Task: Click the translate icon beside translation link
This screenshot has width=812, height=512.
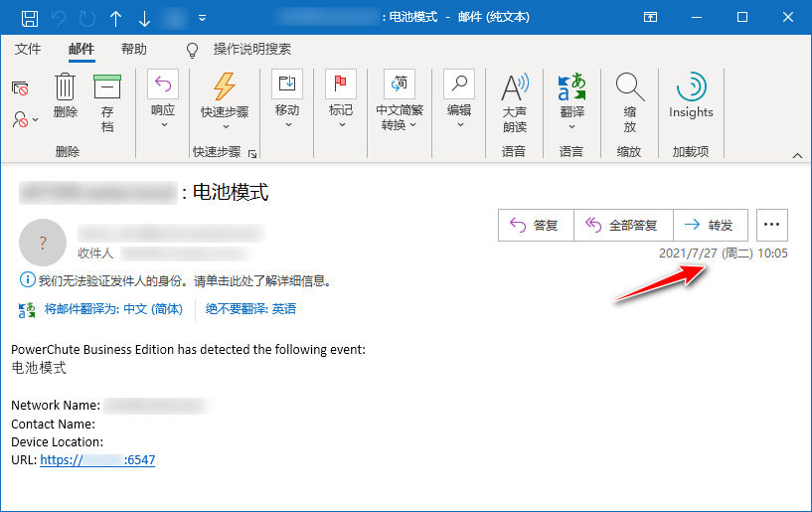Action: coord(27,310)
